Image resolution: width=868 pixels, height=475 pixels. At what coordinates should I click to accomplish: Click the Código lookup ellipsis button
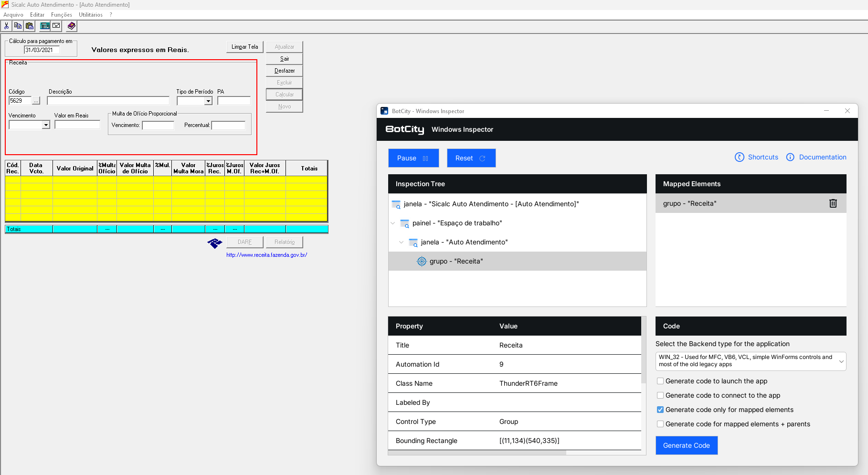tap(36, 101)
